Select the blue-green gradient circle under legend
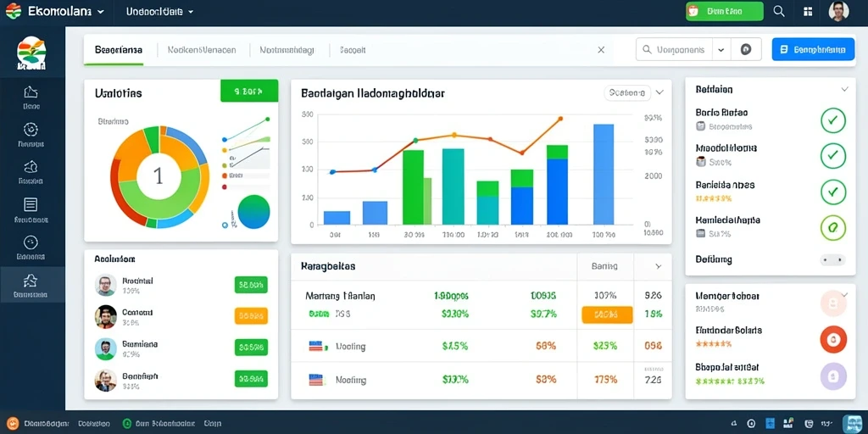 point(254,212)
